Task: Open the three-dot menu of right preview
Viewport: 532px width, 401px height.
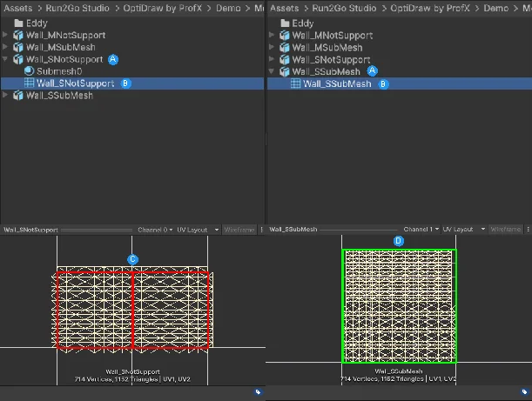Action: click(528, 230)
